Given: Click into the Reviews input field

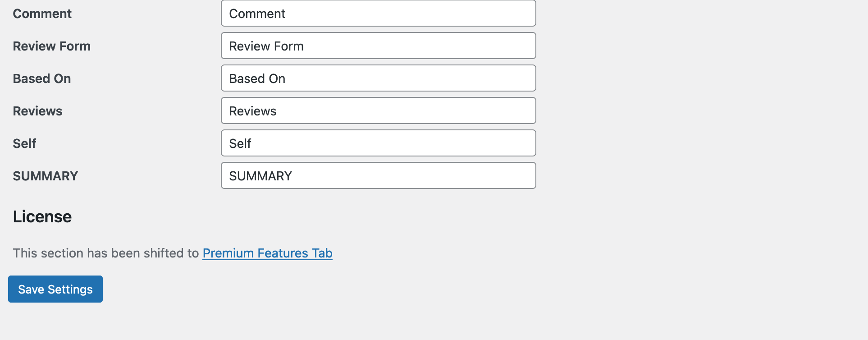Looking at the screenshot, I should coord(378,110).
